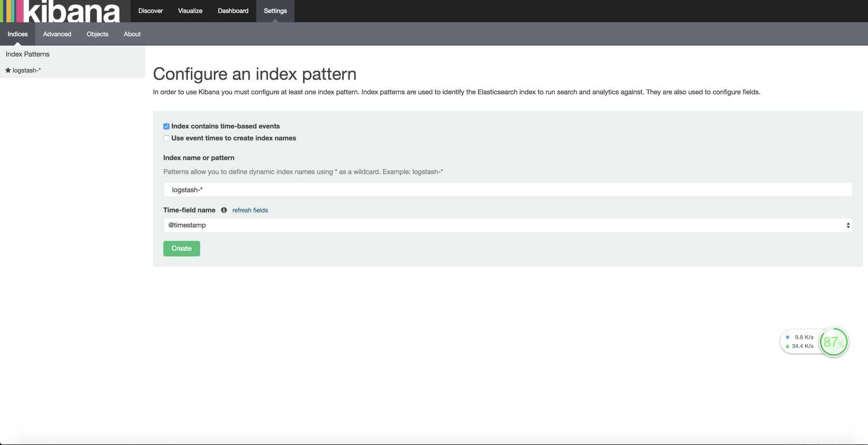868x445 pixels.
Task: Open the Advanced settings sub-tab
Action: coord(57,34)
